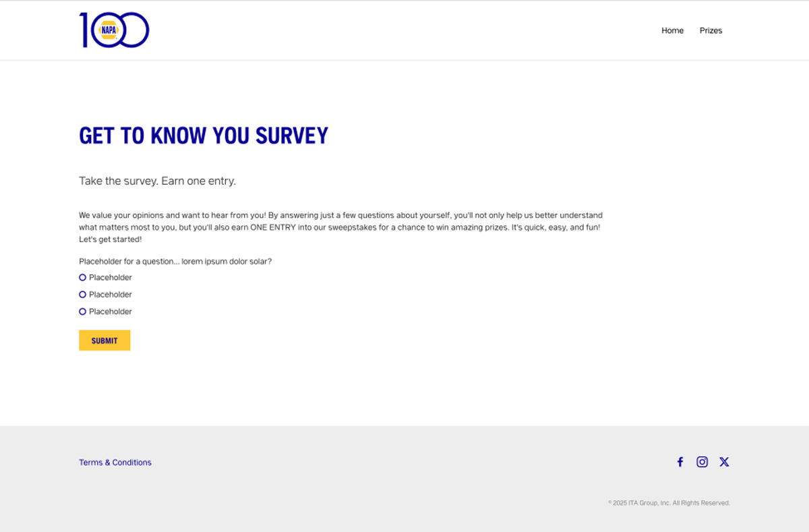Click the ITA Group copyright notice
809x532 pixels.
click(669, 503)
